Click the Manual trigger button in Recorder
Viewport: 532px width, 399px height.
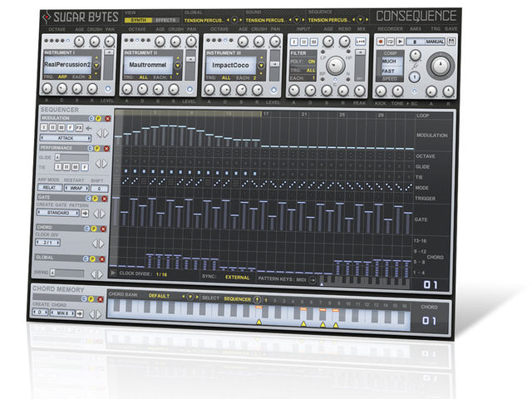coord(435,42)
